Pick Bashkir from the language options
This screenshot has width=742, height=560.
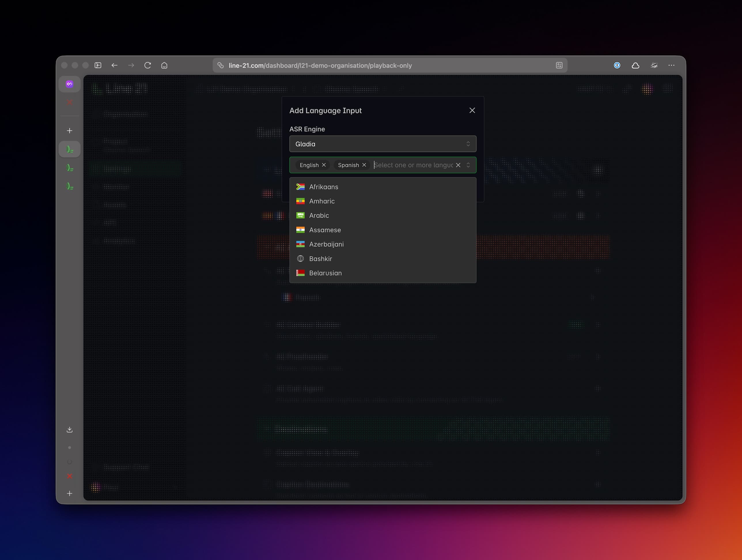point(320,259)
